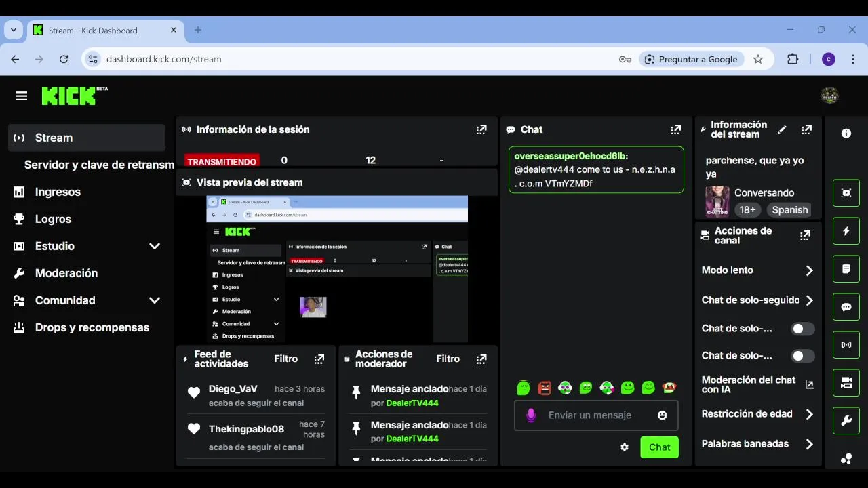Open chat settings gear icon
868x488 pixels.
coord(625,447)
